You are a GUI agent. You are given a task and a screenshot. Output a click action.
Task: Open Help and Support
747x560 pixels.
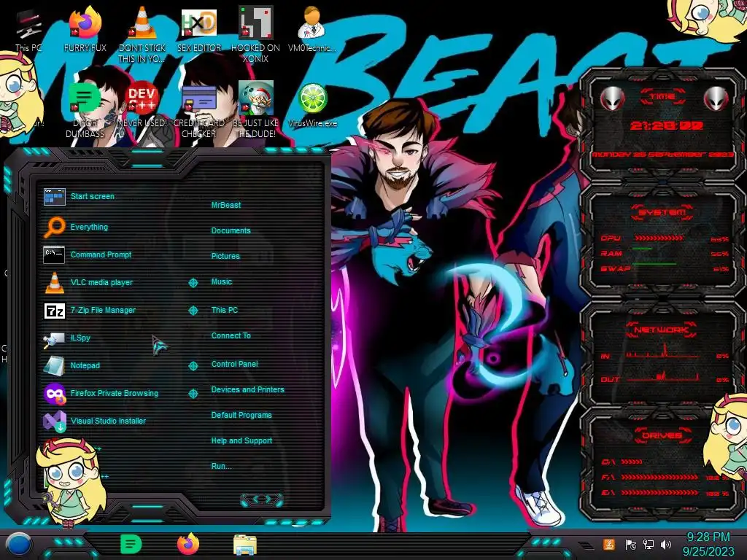tap(241, 440)
